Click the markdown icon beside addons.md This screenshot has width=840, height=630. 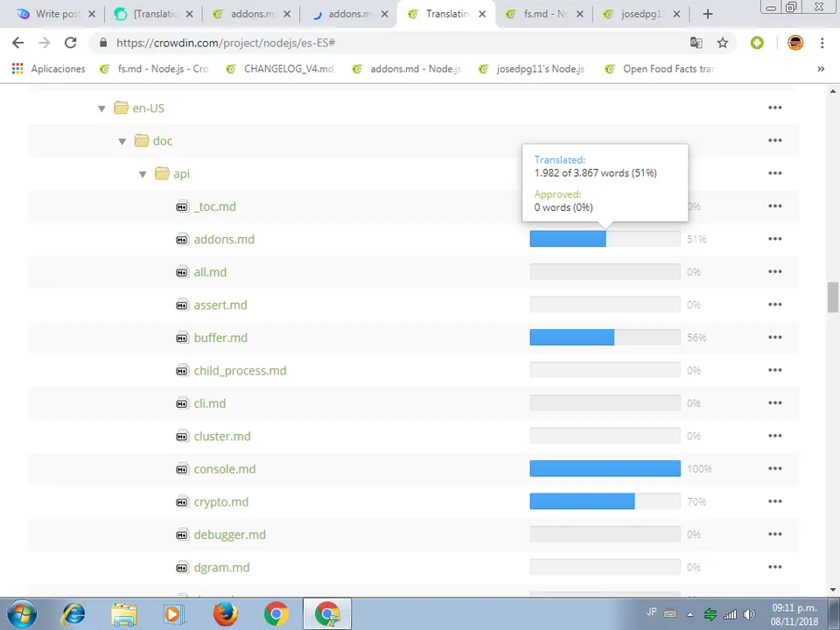[x=182, y=239]
